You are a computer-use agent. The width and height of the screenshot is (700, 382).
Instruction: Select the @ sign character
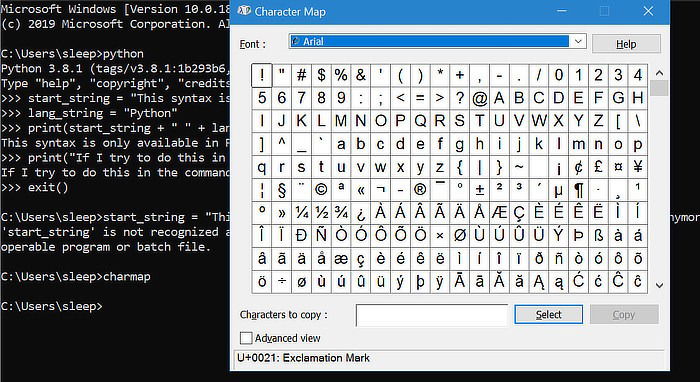coord(479,98)
